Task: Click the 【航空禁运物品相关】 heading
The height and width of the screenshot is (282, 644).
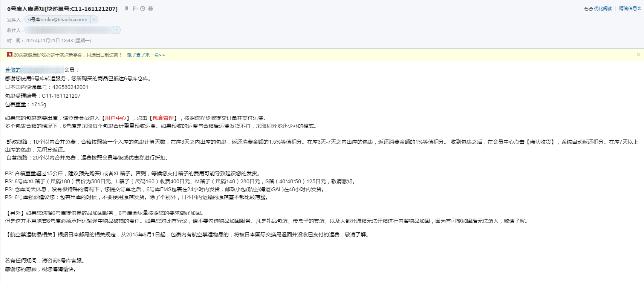Action: pos(31,234)
